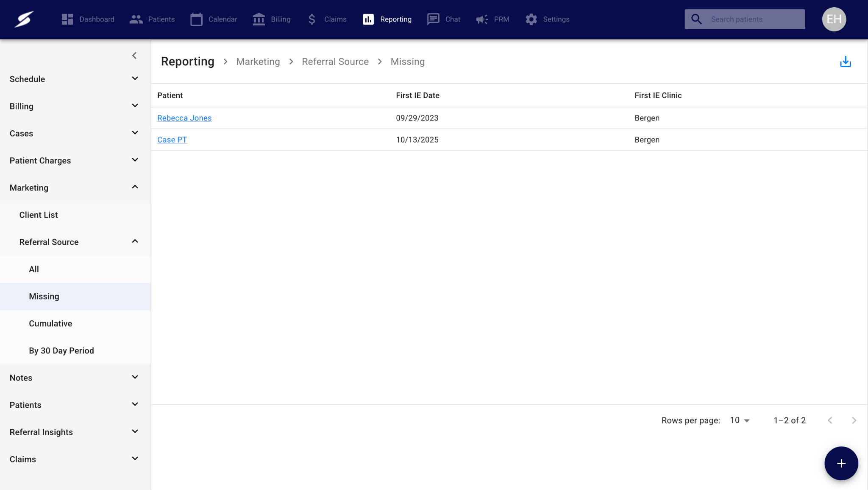Screen dimensions: 868x490
Task: Click the app logo icon
Action: [x=24, y=19]
